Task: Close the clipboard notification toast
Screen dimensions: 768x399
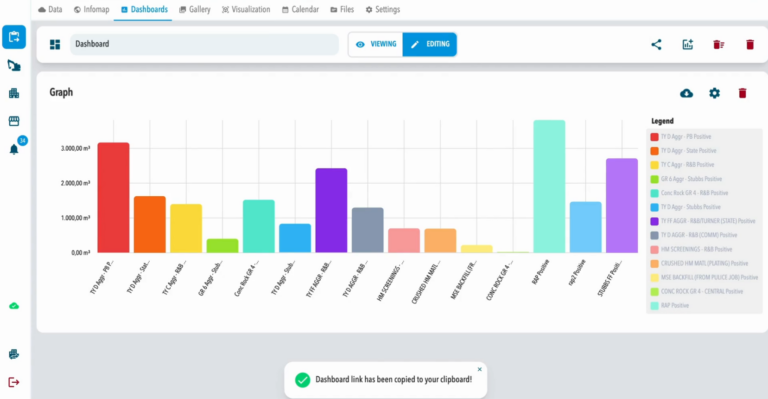Action: (x=480, y=369)
